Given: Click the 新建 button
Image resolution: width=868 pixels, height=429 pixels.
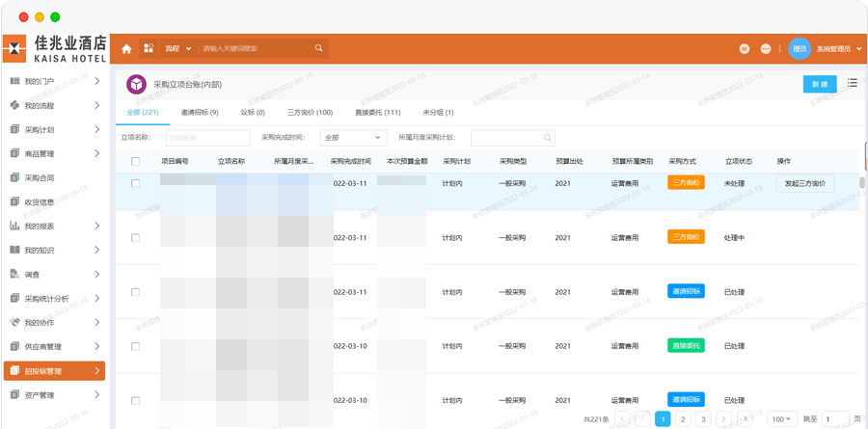Looking at the screenshot, I should pyautogui.click(x=820, y=84).
